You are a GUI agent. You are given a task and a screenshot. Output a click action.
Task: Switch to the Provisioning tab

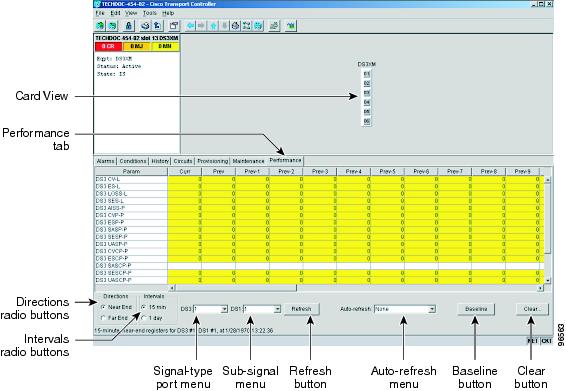(x=213, y=161)
